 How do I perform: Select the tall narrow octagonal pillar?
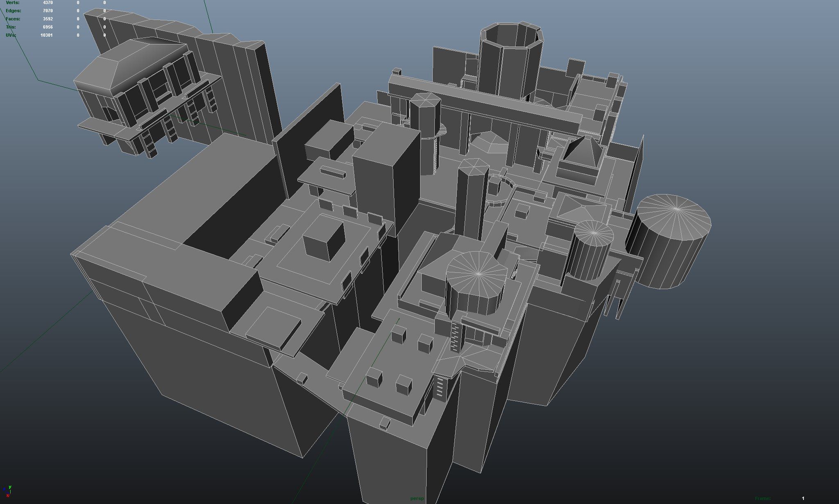pos(471,201)
